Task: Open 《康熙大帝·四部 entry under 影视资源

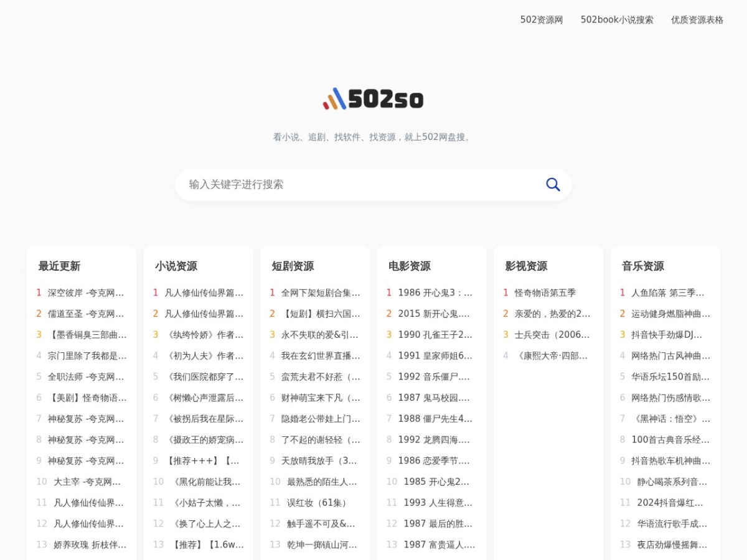Action: point(552,356)
